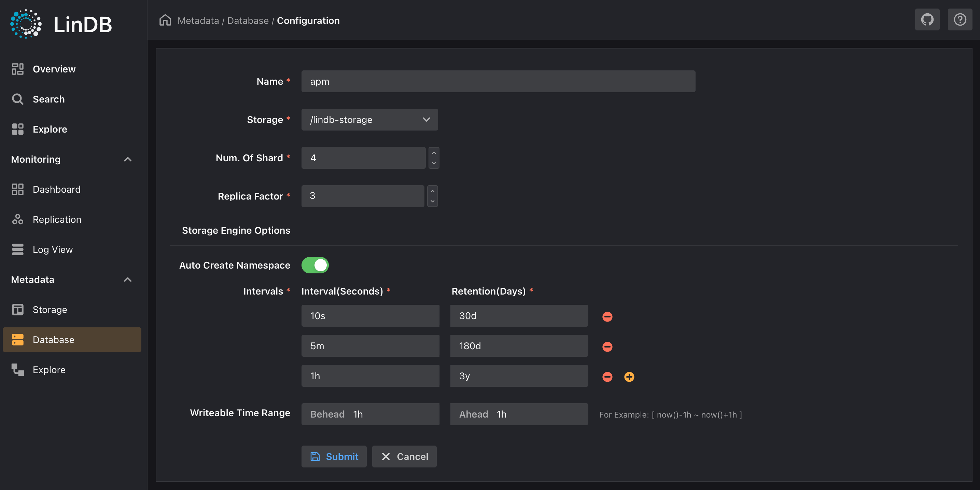The width and height of the screenshot is (980, 490).
Task: Submit the database configuration
Action: (x=334, y=457)
